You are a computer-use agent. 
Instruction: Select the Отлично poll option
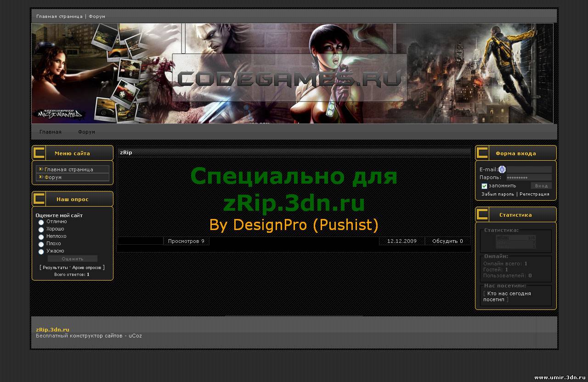(x=41, y=222)
